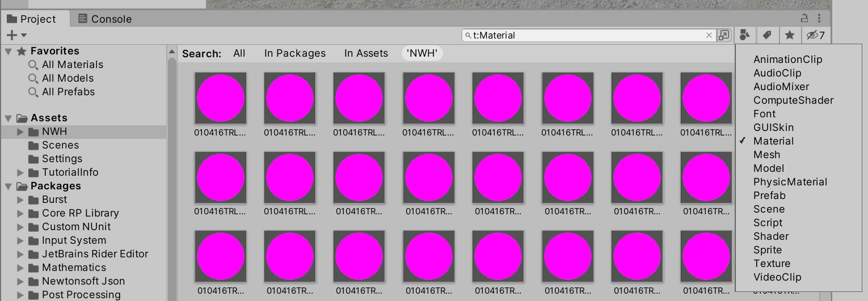Choose Script type filter

tap(768, 223)
